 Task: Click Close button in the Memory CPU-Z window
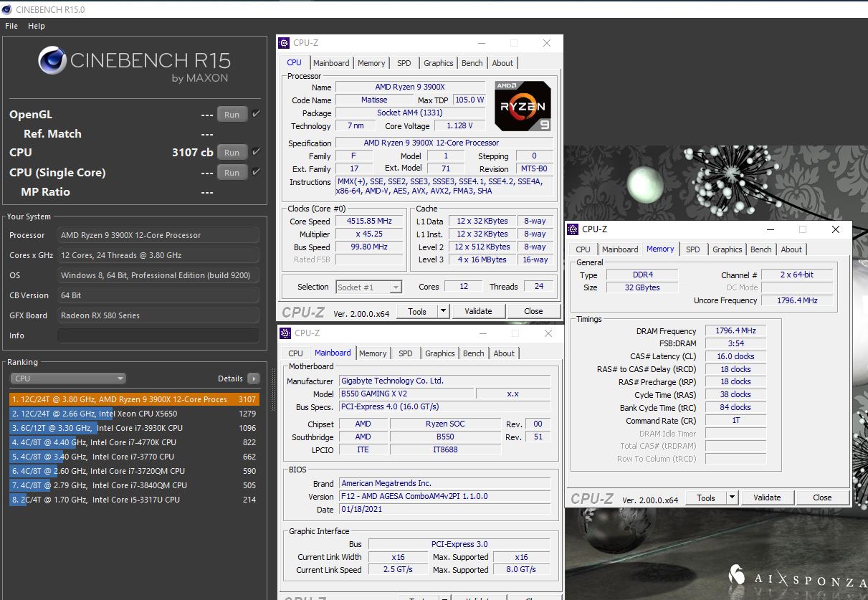[822, 497]
